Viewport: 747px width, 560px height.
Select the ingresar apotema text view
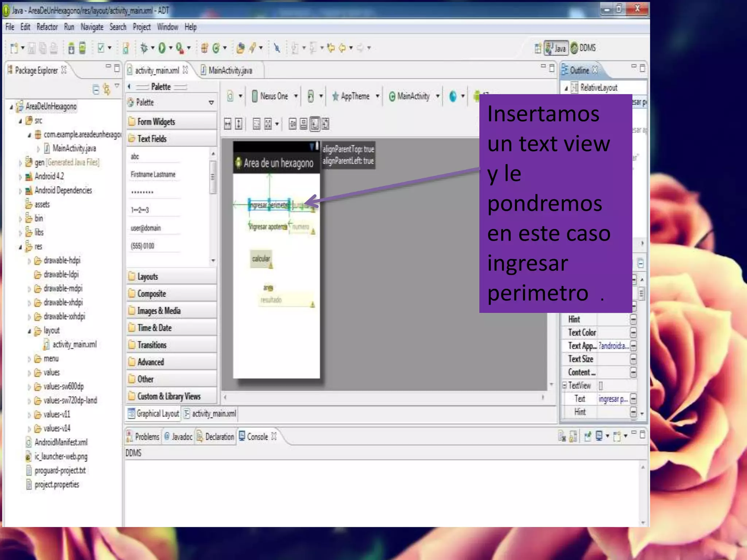coord(268,227)
